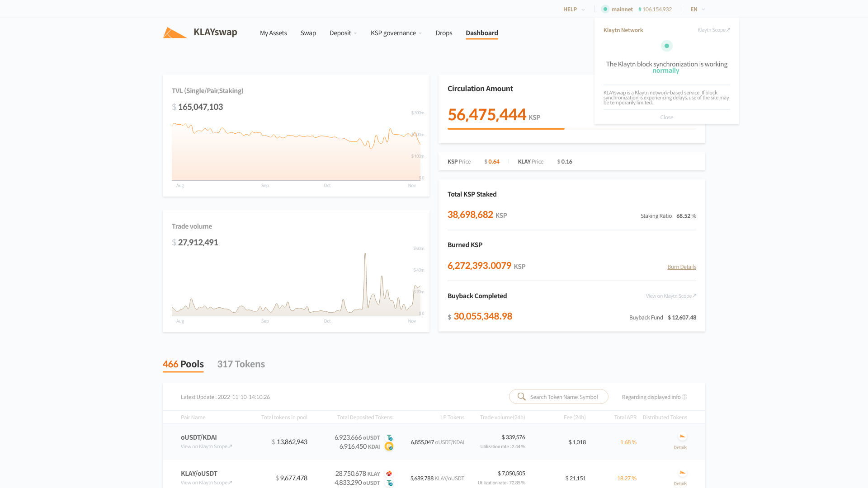The width and height of the screenshot is (868, 488).
Task: Switch to the 466 Pools tab
Action: pyautogui.click(x=183, y=364)
